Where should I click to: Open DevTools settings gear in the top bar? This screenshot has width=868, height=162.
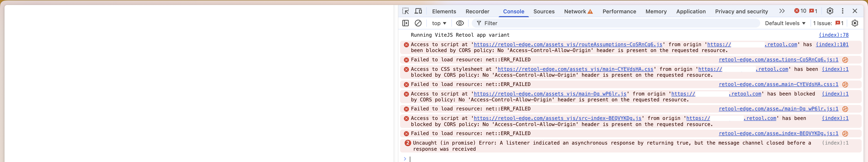[830, 11]
